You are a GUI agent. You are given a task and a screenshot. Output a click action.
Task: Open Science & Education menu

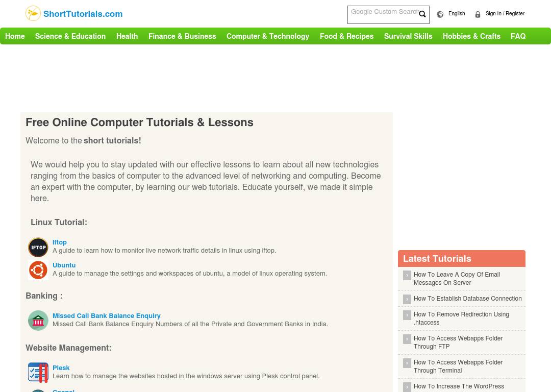[70, 36]
